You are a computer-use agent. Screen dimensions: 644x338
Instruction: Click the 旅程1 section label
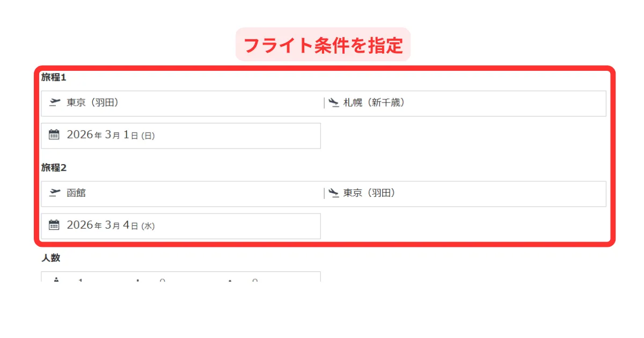pyautogui.click(x=54, y=77)
